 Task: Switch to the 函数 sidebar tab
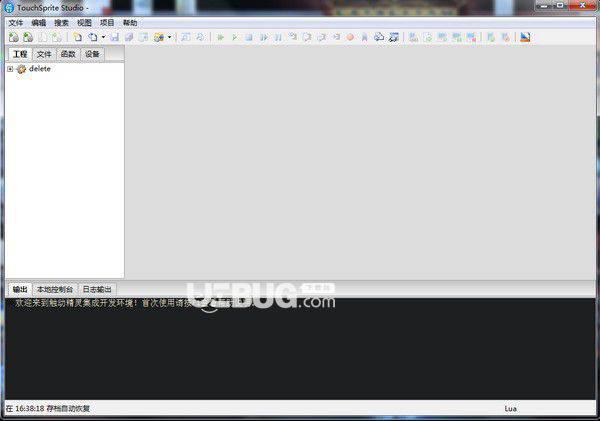tap(68, 54)
